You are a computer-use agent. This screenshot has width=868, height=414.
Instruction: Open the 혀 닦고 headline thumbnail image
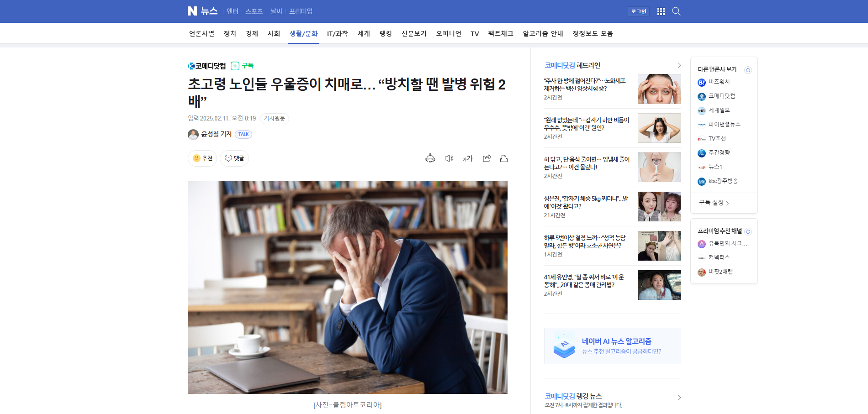(x=659, y=168)
